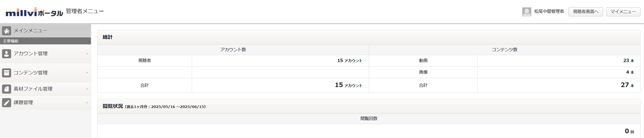The width and height of the screenshot is (644, 138).
Task: Open 課題管理 menu item
Action: pyautogui.click(x=45, y=103)
